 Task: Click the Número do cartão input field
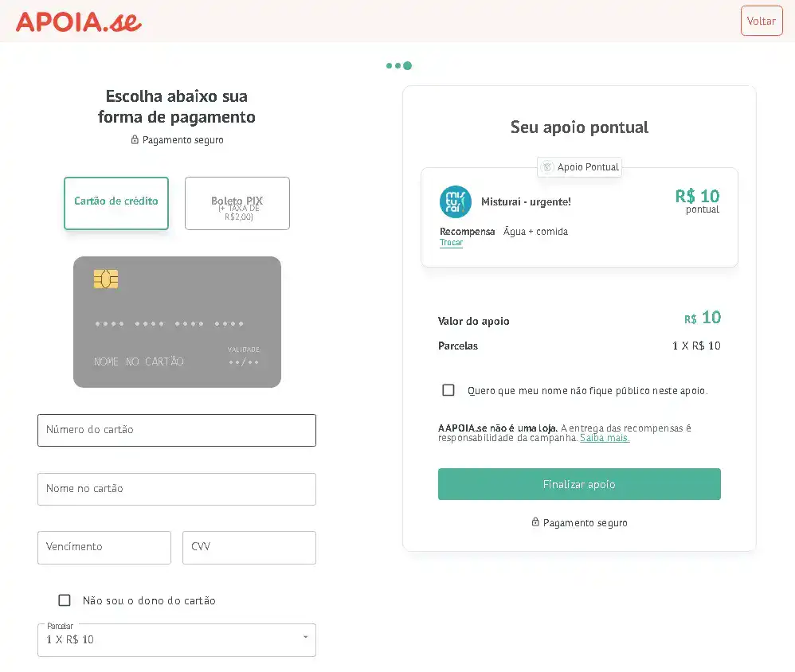coord(177,430)
